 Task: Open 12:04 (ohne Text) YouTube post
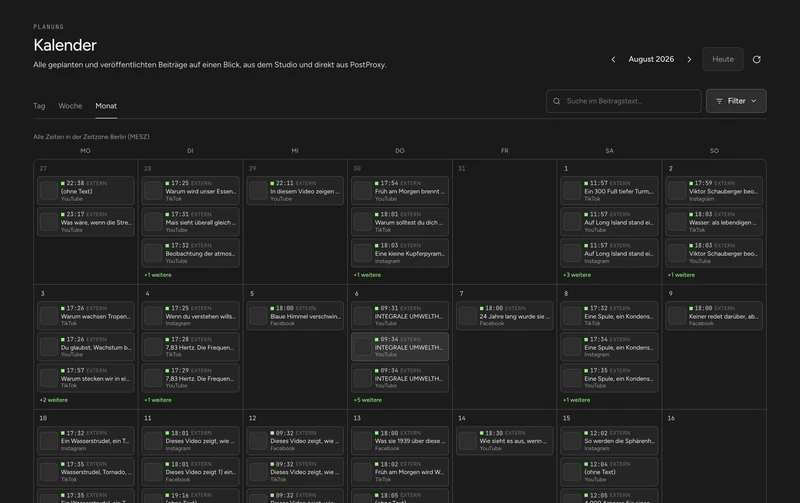[x=609, y=472]
